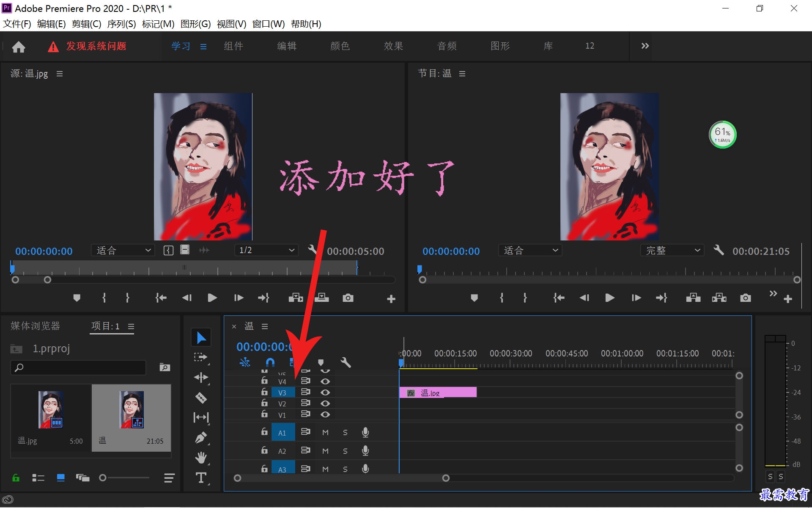The width and height of the screenshot is (812, 508).
Task: Add marker in Timeline panel
Action: 321,362
